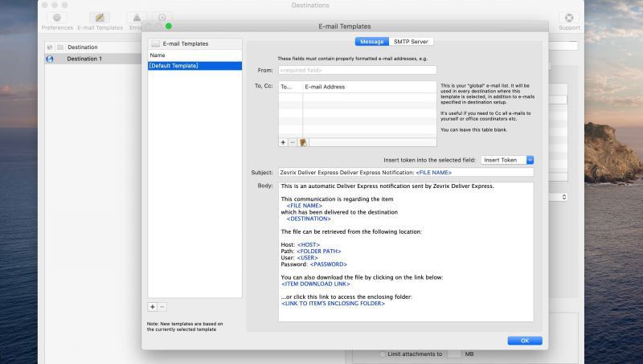The width and height of the screenshot is (643, 364).
Task: Click the first line of the Body text
Action: pyautogui.click(x=387, y=186)
